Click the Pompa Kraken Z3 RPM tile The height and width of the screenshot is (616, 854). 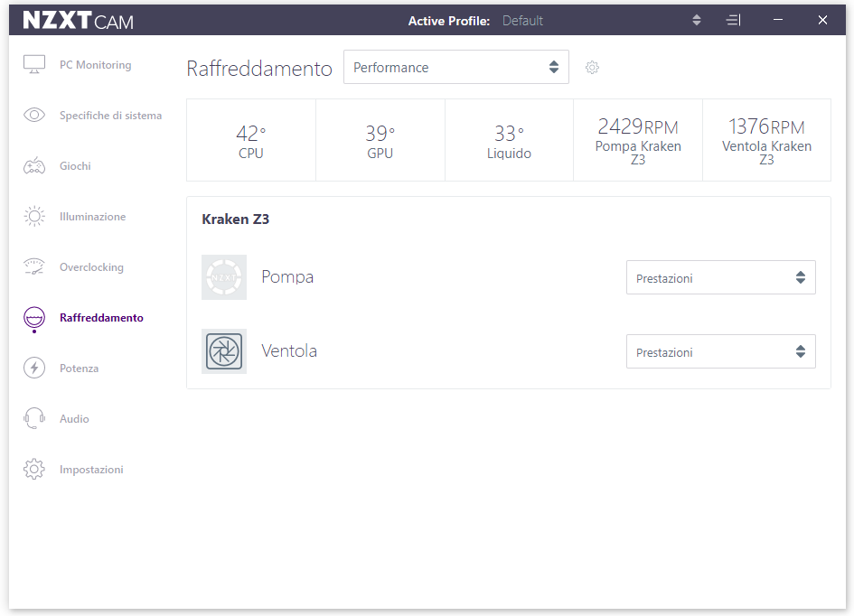pos(638,140)
